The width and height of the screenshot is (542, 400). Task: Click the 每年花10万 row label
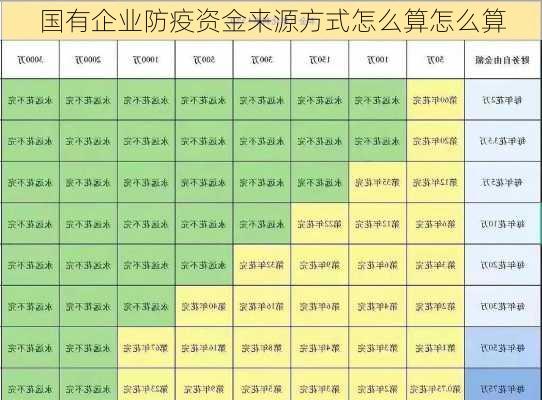[x=502, y=224]
